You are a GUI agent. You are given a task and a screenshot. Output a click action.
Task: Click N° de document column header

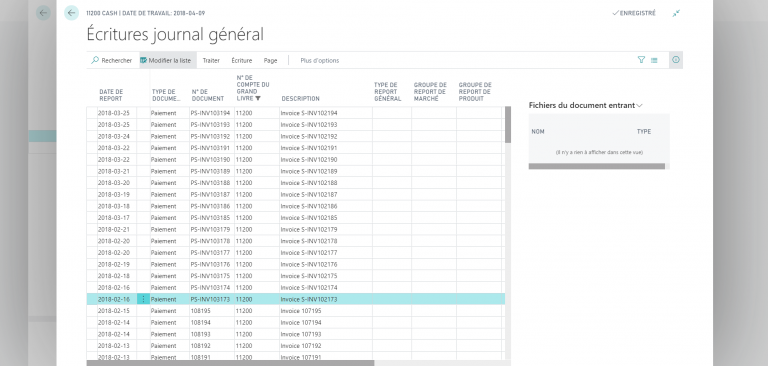click(208, 95)
